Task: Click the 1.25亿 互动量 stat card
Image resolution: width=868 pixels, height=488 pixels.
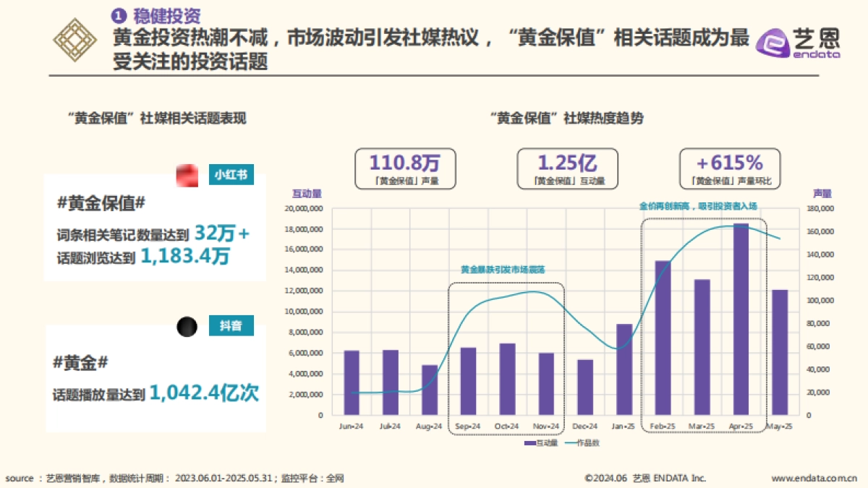Action: click(x=567, y=167)
